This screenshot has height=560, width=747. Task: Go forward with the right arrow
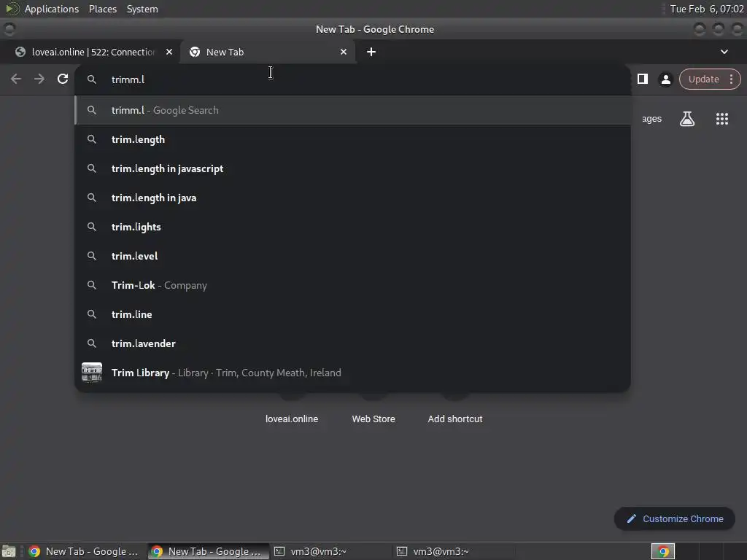pyautogui.click(x=39, y=79)
